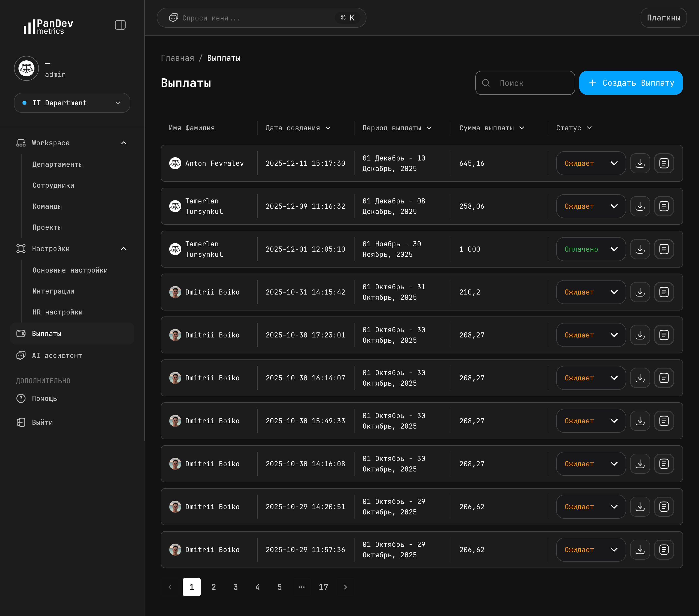Click the chat icon in the ask-me field

174,18
